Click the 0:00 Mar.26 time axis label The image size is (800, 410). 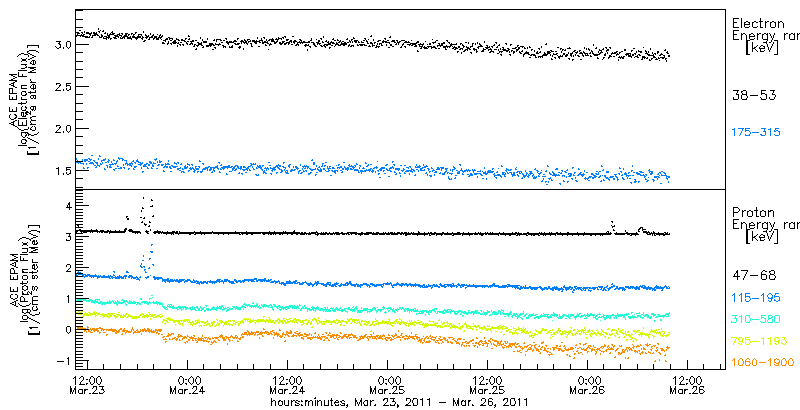pyautogui.click(x=588, y=385)
